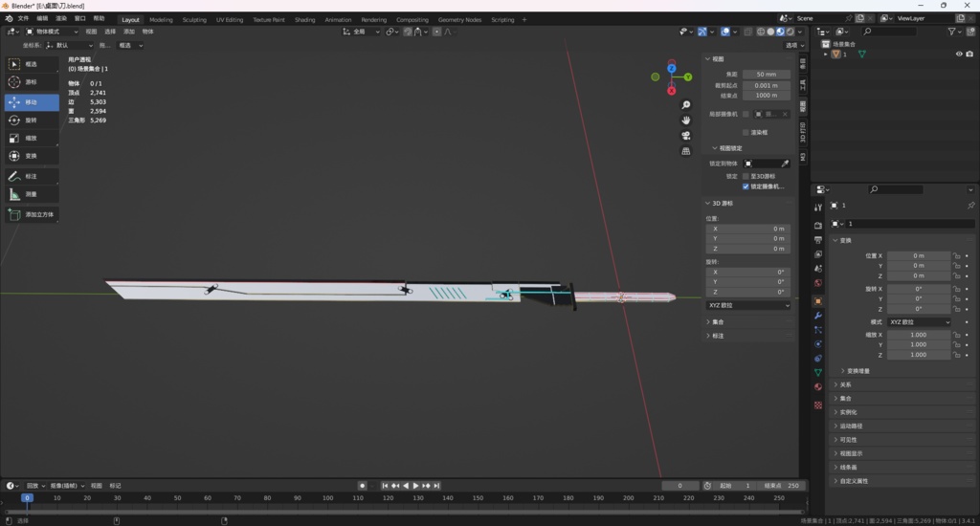Switch perspective/orthographic with grid icon

point(685,151)
